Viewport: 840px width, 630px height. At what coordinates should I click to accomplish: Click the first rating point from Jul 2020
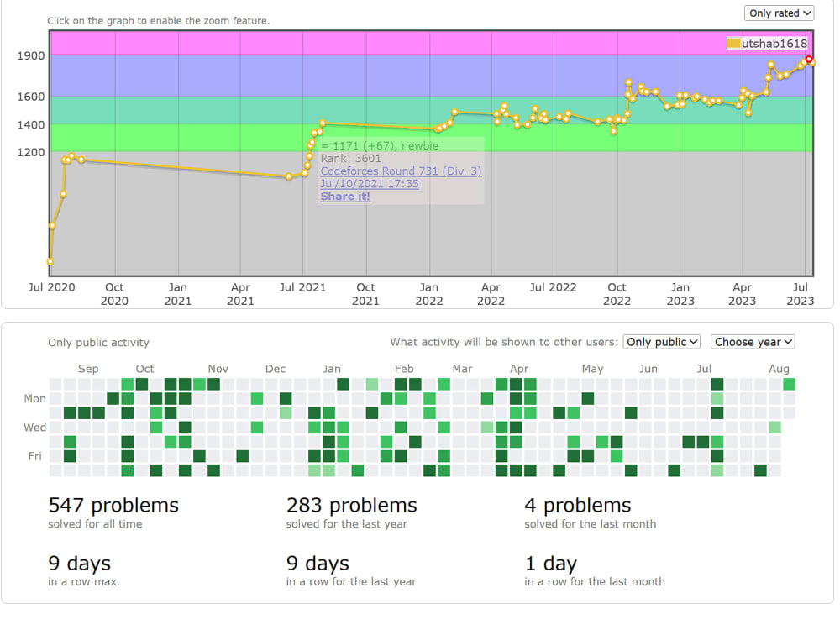tap(49, 262)
